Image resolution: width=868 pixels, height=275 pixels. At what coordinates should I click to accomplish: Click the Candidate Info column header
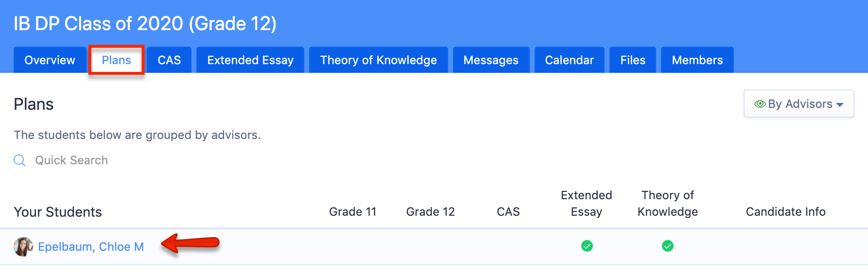785,212
